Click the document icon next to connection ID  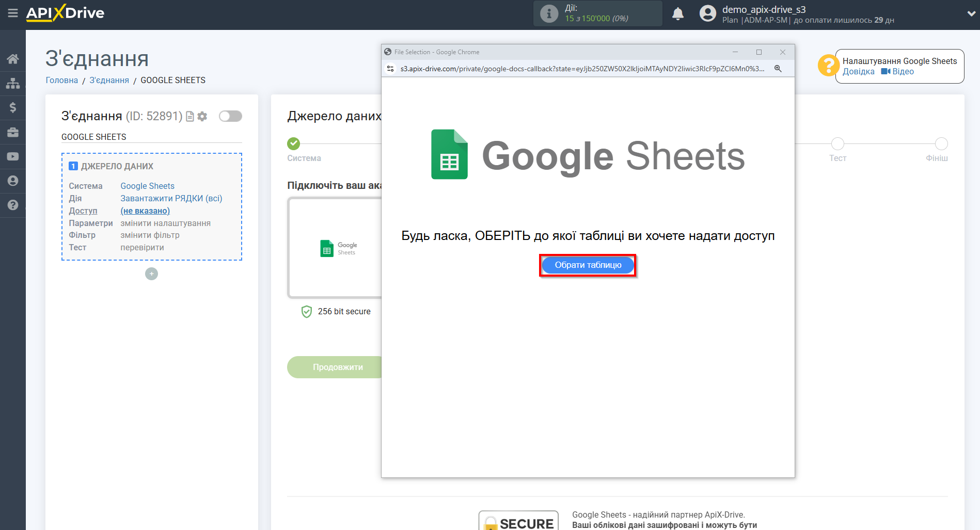pos(189,116)
